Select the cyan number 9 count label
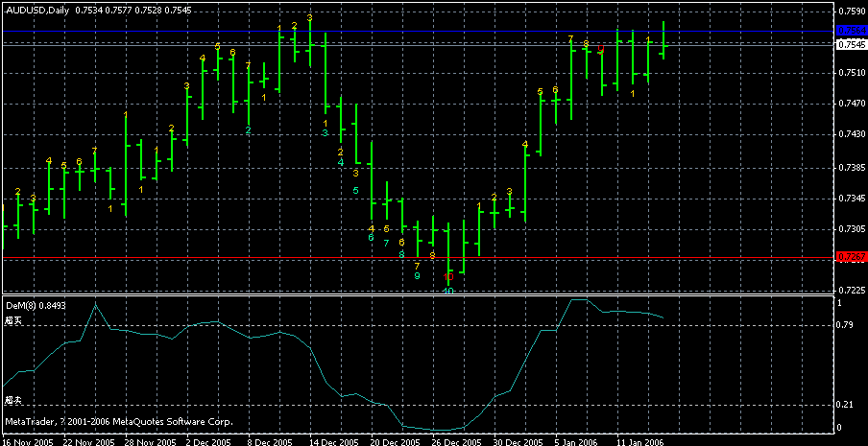868x446 pixels. click(x=418, y=275)
